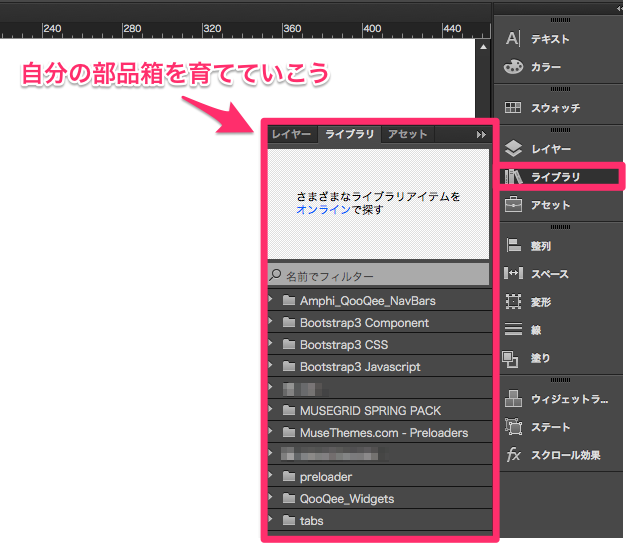Viewport: 626px width, 543px height.
Task: Open the スウォッチ panel icon
Action: [513, 107]
